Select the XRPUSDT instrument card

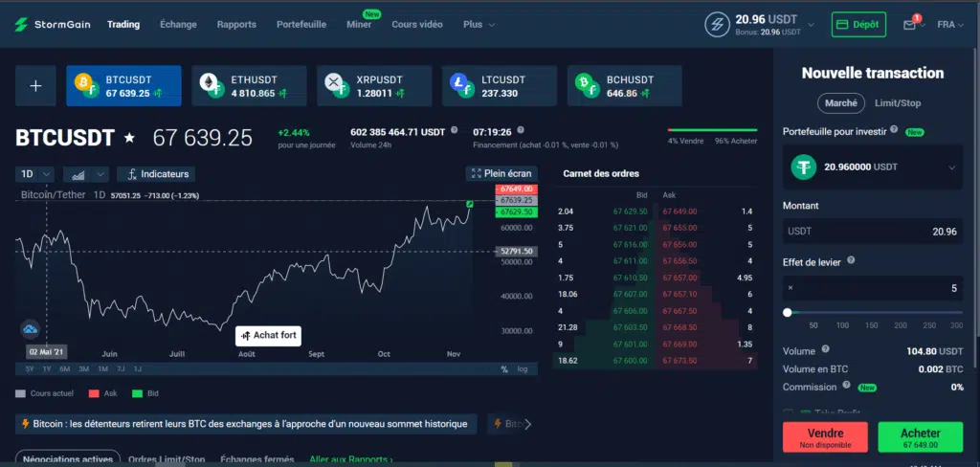(x=374, y=86)
